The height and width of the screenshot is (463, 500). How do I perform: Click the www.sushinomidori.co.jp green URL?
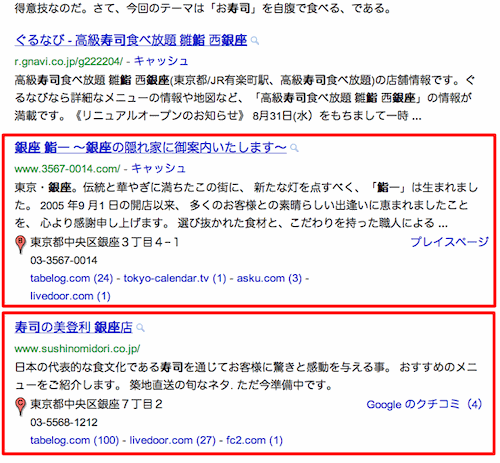[x=77, y=349]
